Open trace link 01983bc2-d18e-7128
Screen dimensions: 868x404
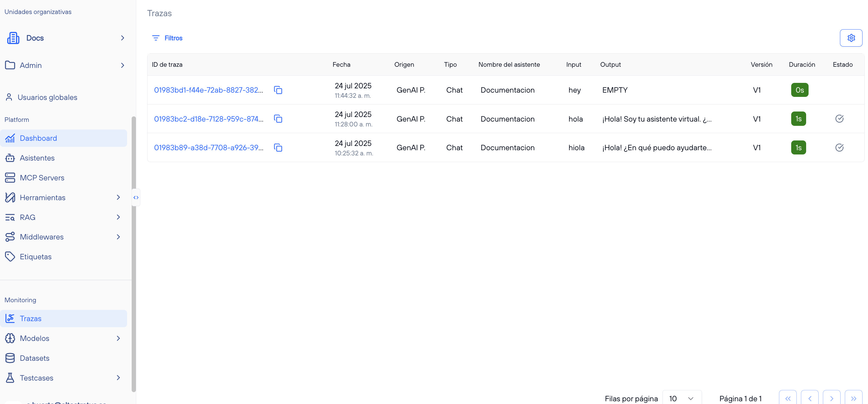(208, 119)
